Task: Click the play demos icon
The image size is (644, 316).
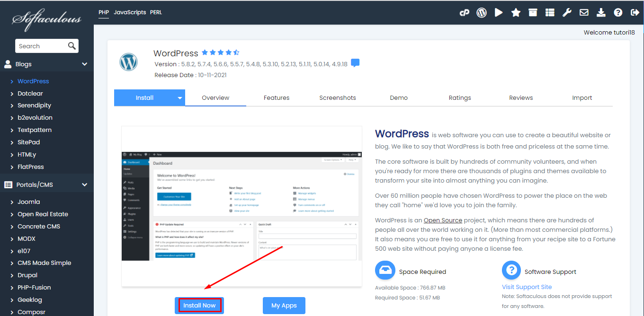Action: (x=499, y=13)
